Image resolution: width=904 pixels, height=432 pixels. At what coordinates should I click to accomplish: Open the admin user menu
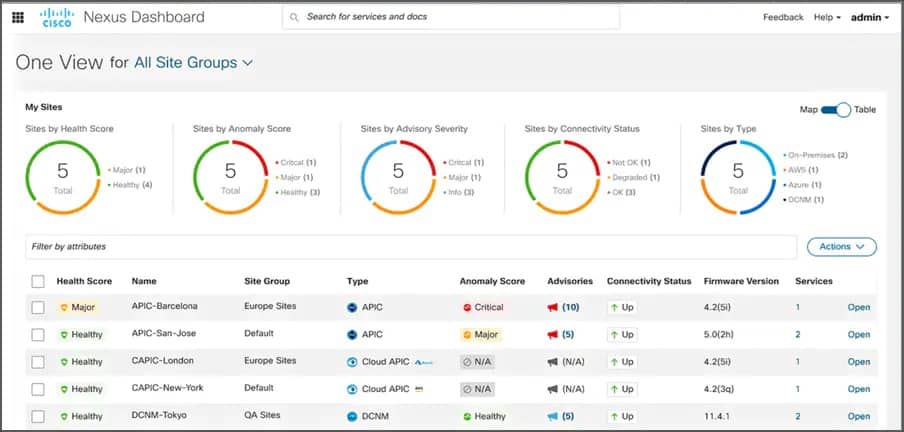[x=870, y=17]
